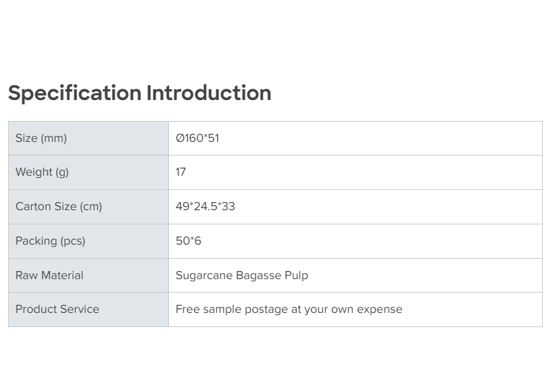Click the word 'Bagasse' in the Raw Material value
This screenshot has width=557, height=392.
click(259, 276)
